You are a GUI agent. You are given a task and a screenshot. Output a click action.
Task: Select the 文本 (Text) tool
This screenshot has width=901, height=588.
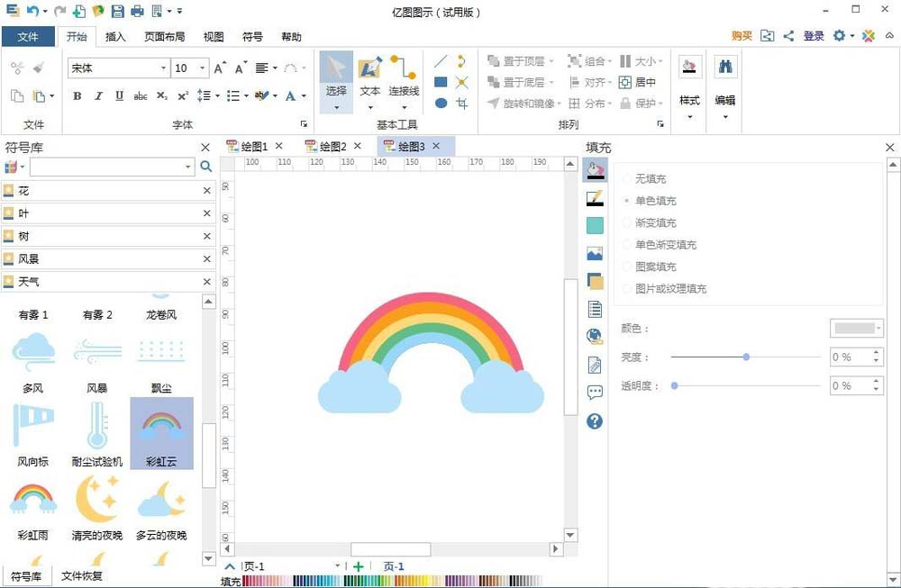pyautogui.click(x=369, y=81)
